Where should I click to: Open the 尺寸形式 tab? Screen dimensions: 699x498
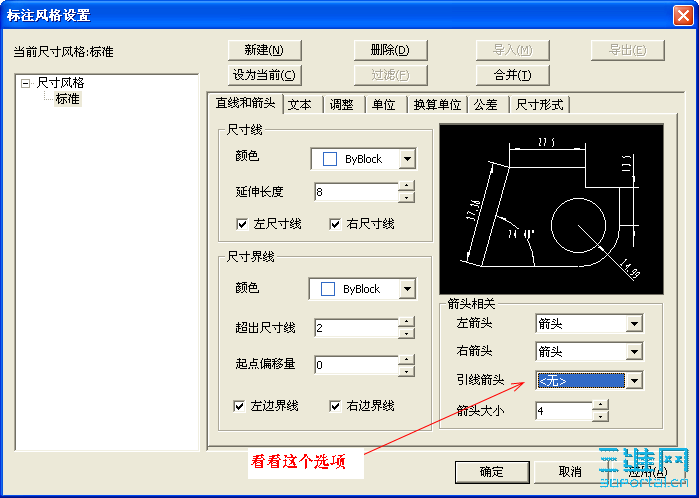pos(539,105)
